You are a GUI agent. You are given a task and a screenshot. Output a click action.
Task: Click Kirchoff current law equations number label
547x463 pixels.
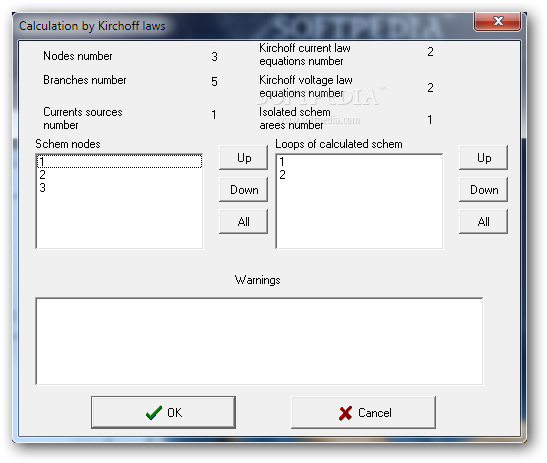pos(305,54)
